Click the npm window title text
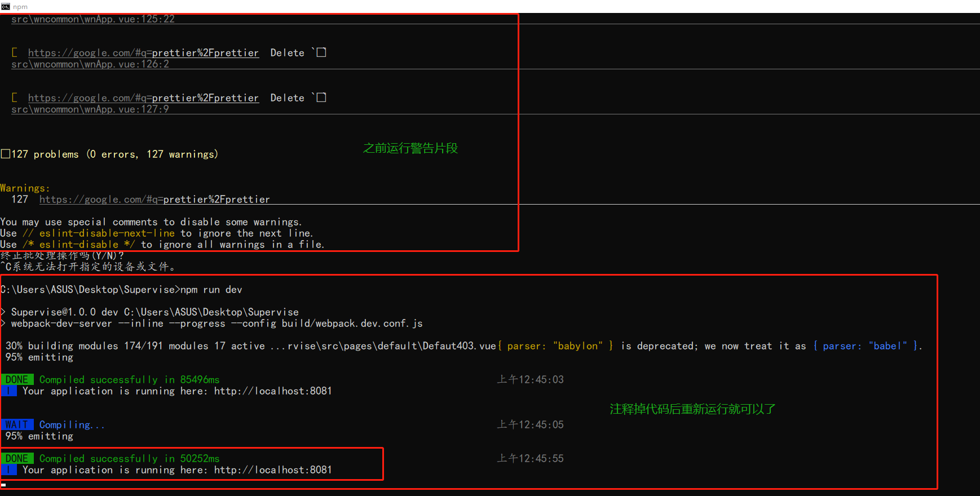 (x=20, y=7)
